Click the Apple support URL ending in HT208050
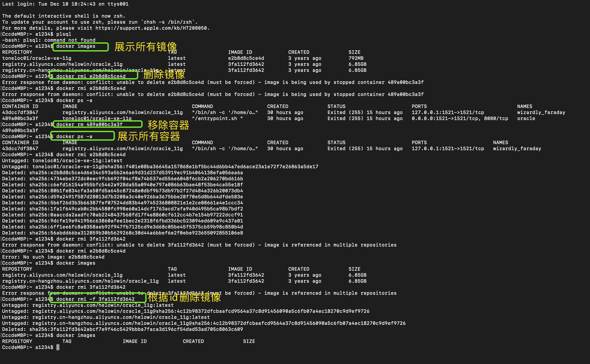 tap(151, 28)
